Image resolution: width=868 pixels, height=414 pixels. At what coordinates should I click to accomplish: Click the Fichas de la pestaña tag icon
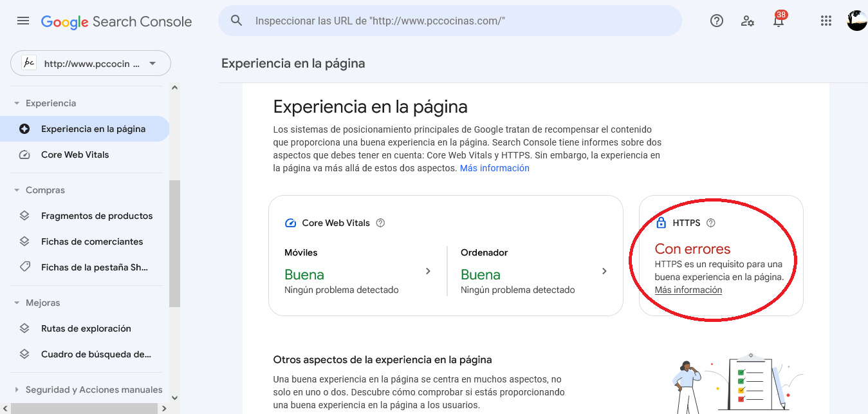[24, 267]
